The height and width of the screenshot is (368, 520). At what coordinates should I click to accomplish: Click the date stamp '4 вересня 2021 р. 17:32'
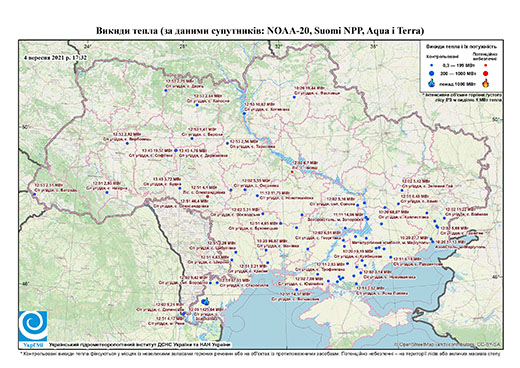point(55,57)
